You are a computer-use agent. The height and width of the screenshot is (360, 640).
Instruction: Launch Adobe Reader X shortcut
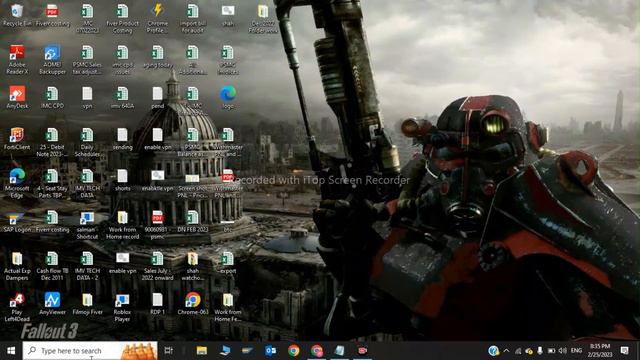[17, 60]
